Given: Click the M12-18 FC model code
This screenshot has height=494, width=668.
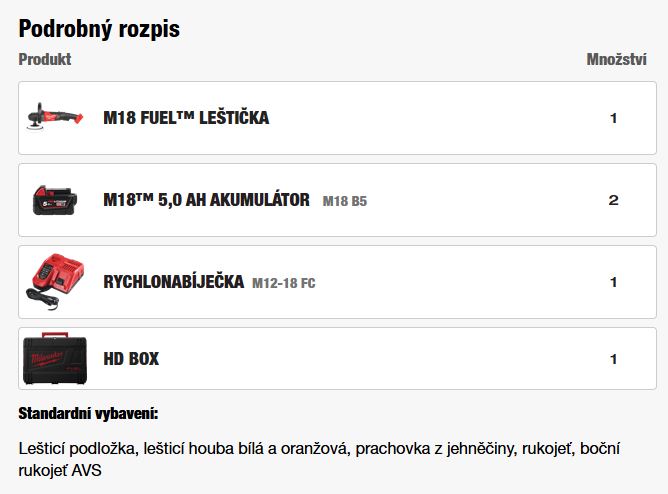Looking at the screenshot, I should pyautogui.click(x=284, y=283).
